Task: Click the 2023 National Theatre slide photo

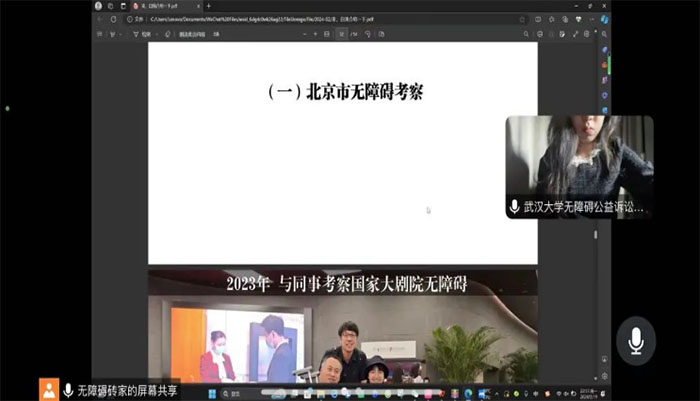Action: 343,340
